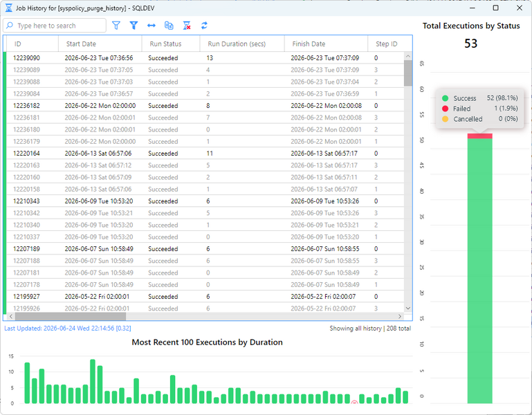Sort by Run Duration (secs) column header
Screen dimensions: 532x415
tap(242, 44)
